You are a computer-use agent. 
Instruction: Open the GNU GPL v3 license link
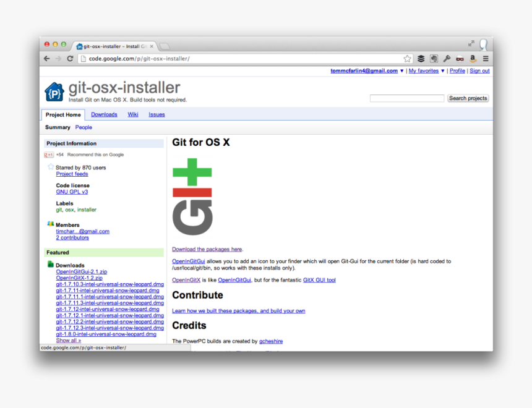[x=72, y=192]
